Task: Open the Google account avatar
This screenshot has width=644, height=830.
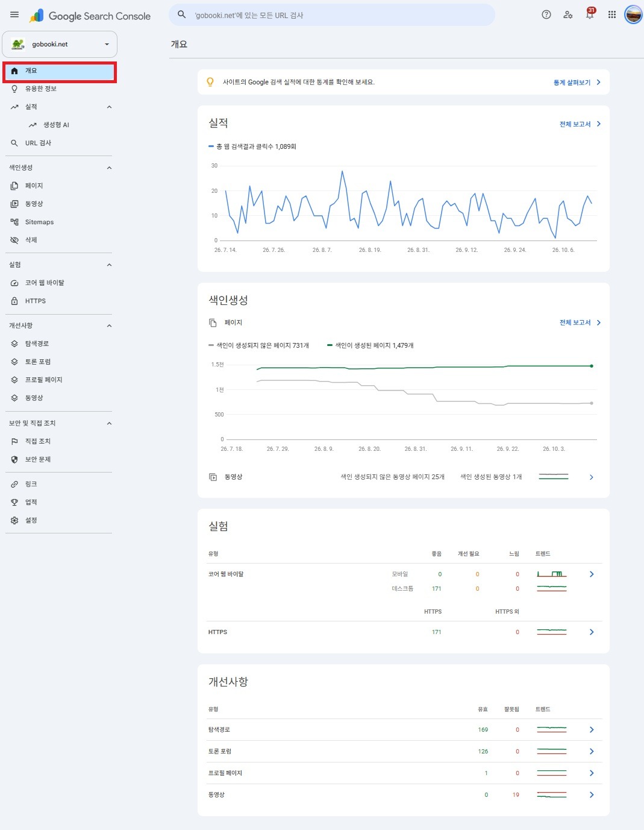Action: [x=633, y=15]
